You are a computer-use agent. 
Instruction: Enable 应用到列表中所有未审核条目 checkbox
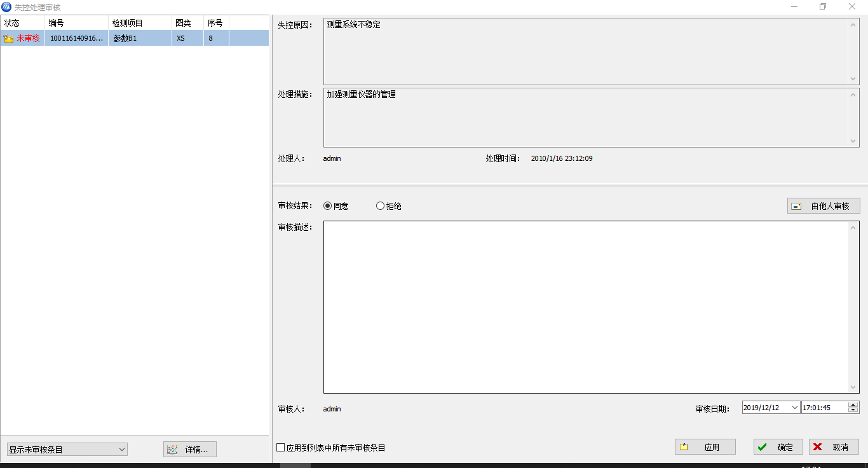[281, 448]
